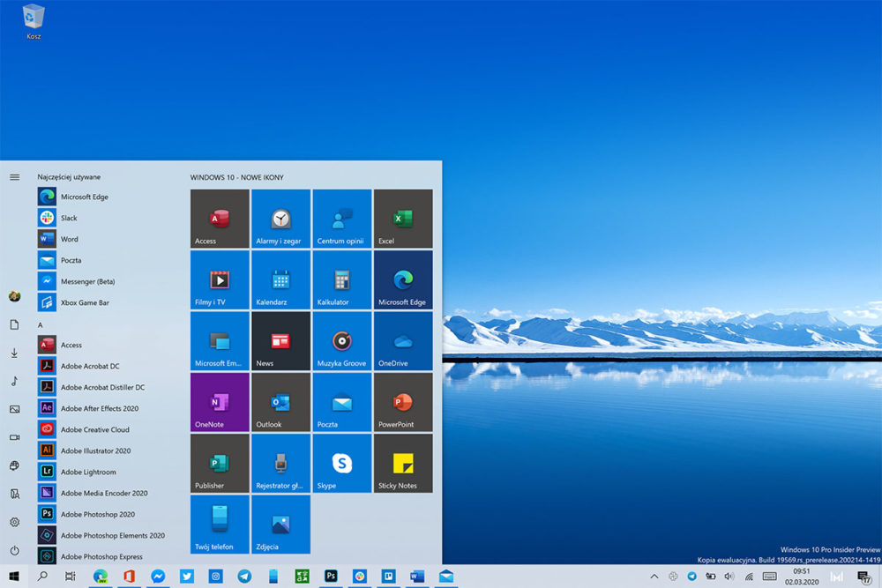Launch the Zdjęcia tile
The image size is (882, 588).
click(280, 525)
